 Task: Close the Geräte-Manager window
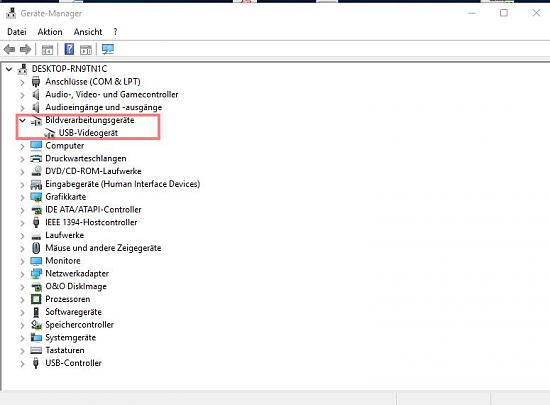point(536,13)
